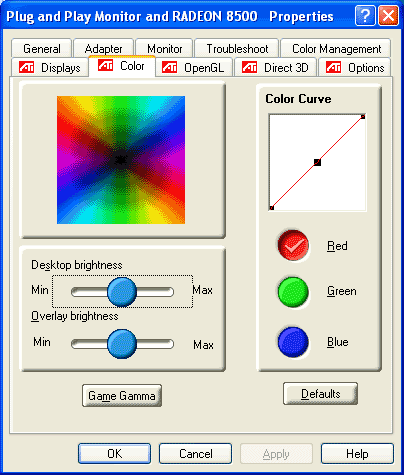
Task: Click the Cancel button
Action: coord(195,454)
